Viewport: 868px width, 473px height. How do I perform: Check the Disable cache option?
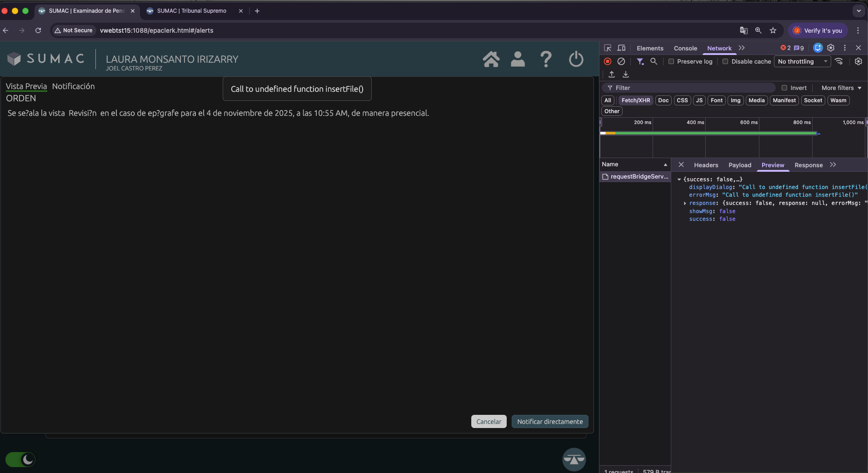(x=725, y=62)
